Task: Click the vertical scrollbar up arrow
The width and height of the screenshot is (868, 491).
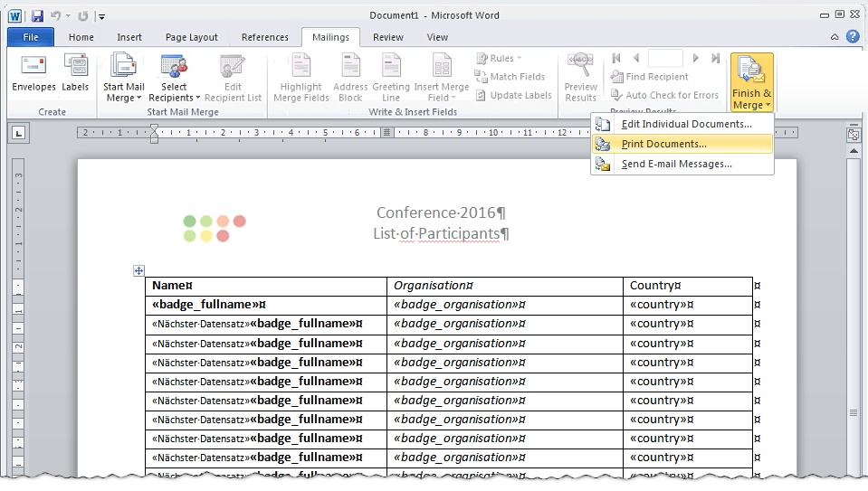Action: [854, 150]
